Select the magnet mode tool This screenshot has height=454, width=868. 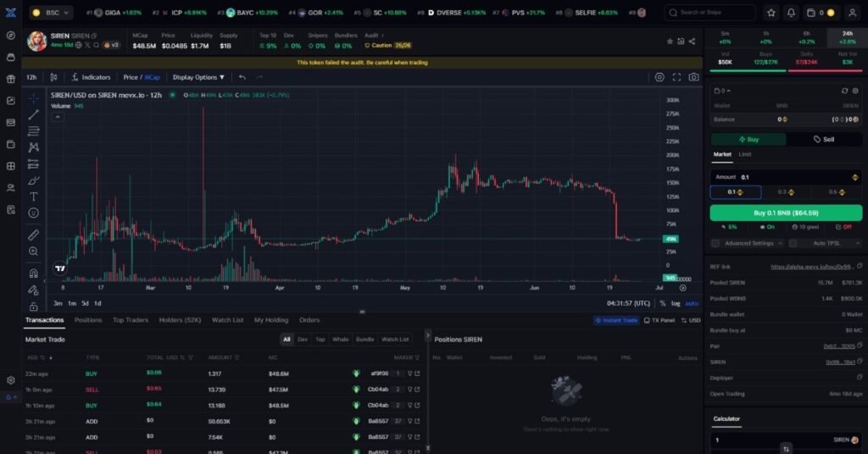[x=34, y=274]
